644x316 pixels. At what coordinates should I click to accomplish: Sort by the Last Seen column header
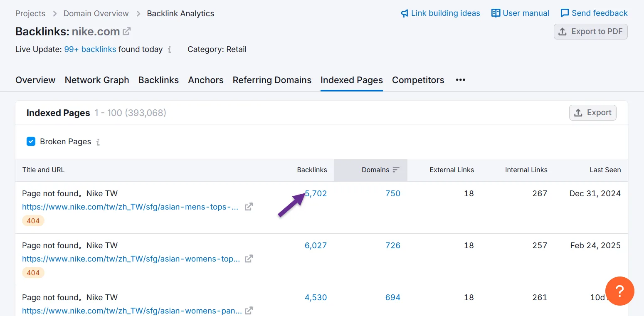coord(605,170)
